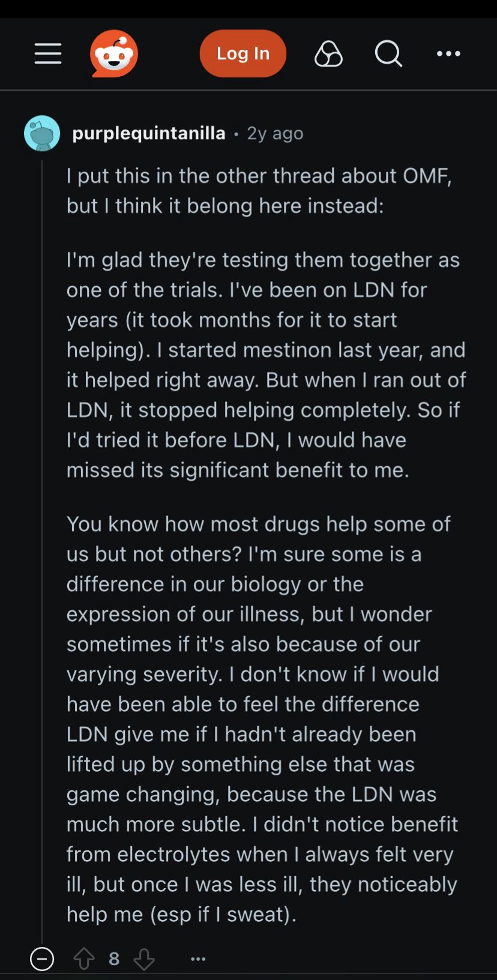Open Reddit Answers from the header icon
This screenshot has width=497, height=980.
coord(328,54)
